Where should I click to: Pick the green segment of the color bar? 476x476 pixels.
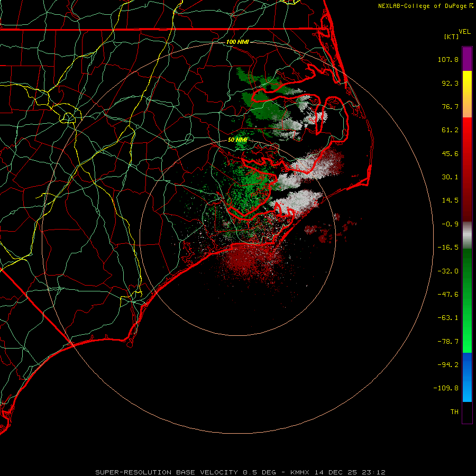tap(467, 301)
